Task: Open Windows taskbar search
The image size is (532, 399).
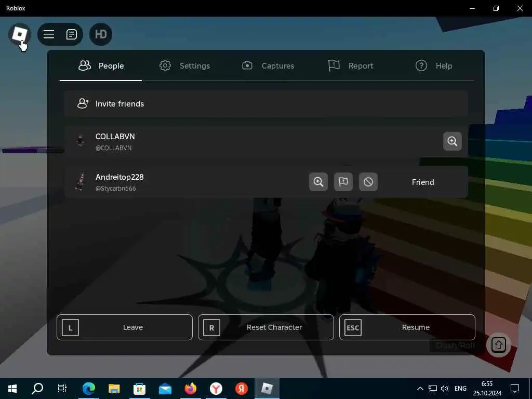Action: point(37,389)
